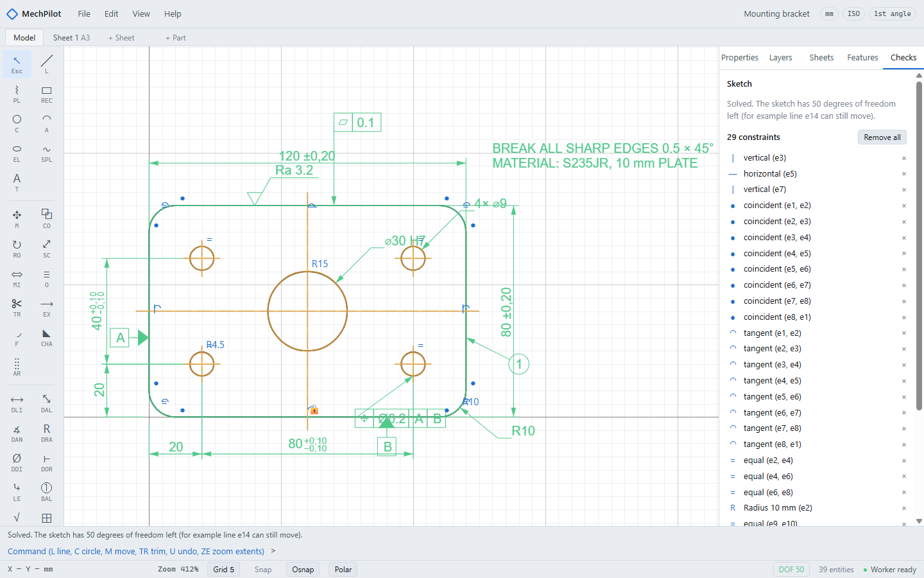Choose the Balloon tool (BAL)
Viewport: 924px width, 578px height.
pyautogui.click(x=47, y=491)
